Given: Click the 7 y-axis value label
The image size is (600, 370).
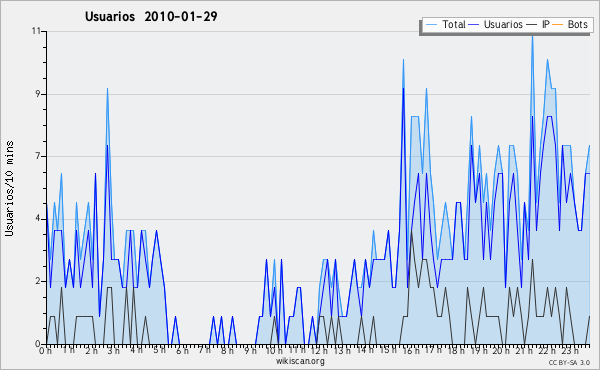Looking at the screenshot, I should pyautogui.click(x=38, y=156).
